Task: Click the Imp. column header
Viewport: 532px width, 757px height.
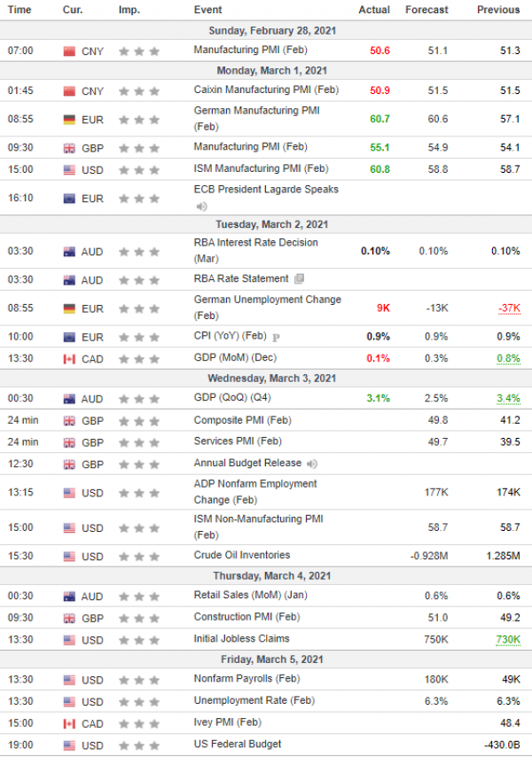Action: [x=129, y=10]
